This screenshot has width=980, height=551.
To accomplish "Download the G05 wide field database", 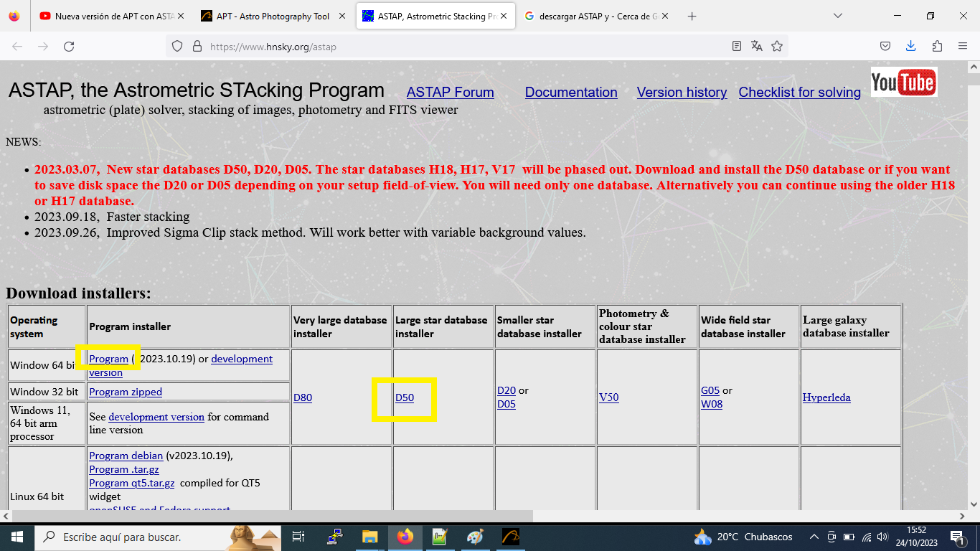I will [710, 390].
